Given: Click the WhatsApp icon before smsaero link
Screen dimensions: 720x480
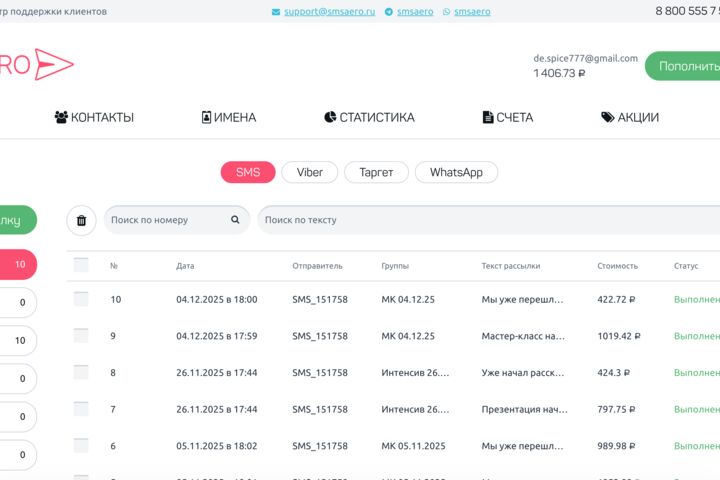Looking at the screenshot, I should point(446,12).
